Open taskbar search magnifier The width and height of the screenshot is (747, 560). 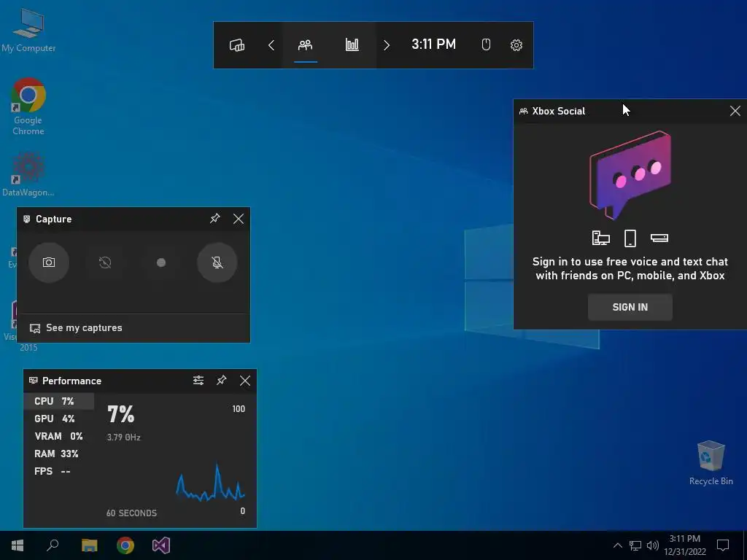point(53,545)
